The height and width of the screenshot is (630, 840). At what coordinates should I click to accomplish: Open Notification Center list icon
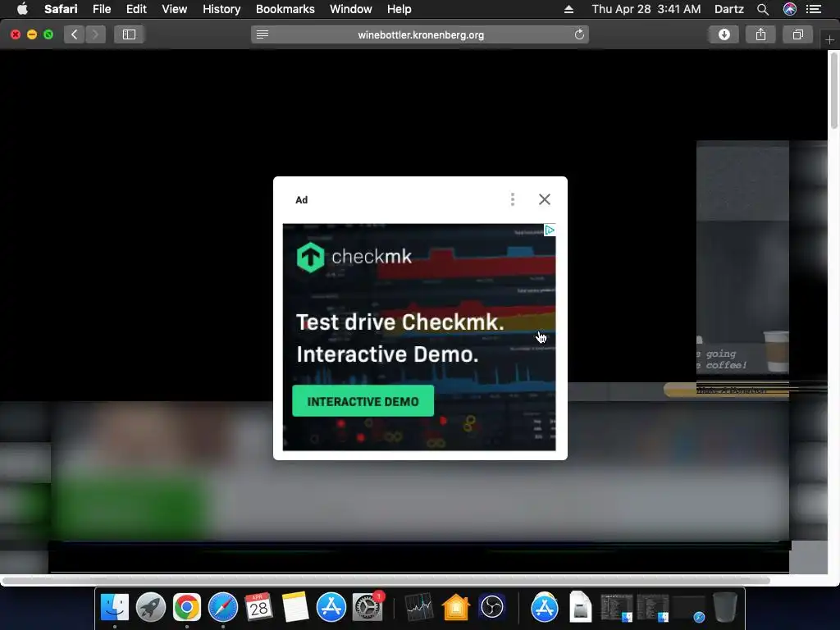pyautogui.click(x=814, y=9)
